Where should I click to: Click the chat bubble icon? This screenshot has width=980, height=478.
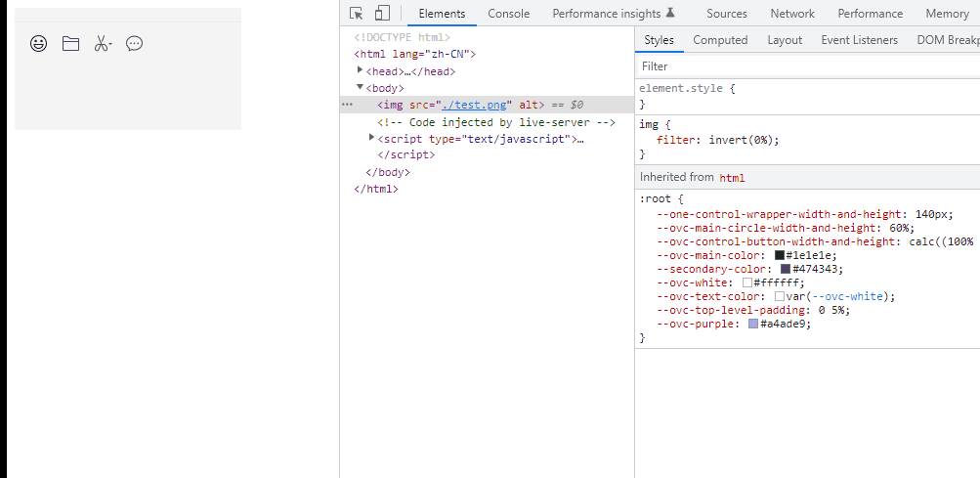click(135, 43)
